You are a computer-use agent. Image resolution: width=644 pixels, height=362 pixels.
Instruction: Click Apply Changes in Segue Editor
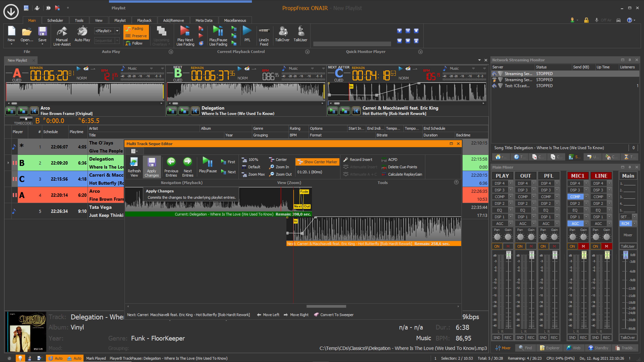pos(151,167)
